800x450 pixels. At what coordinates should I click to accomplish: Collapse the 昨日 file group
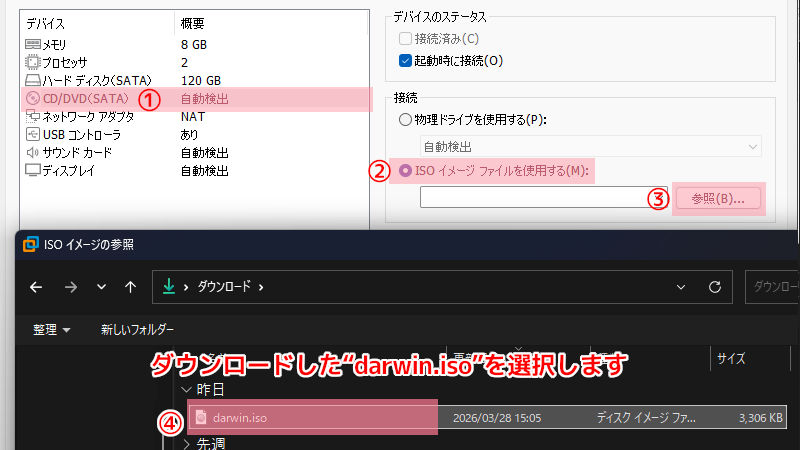(x=186, y=390)
